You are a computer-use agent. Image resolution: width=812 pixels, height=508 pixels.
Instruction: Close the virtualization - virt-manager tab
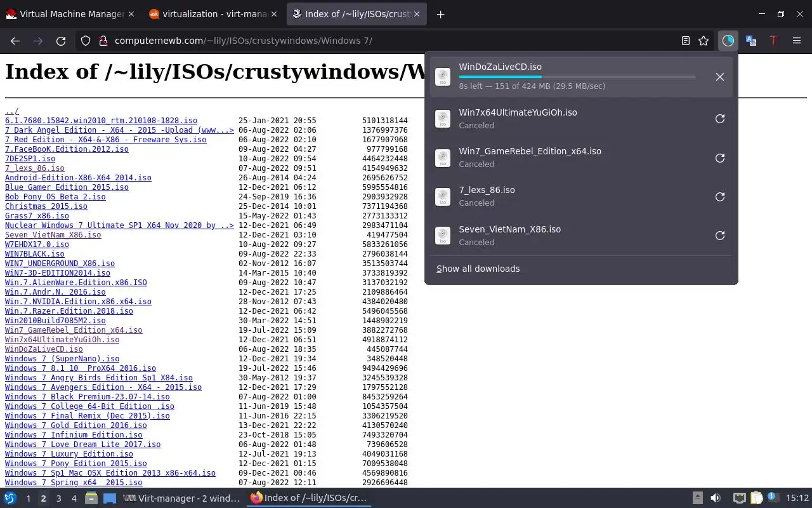(273, 14)
